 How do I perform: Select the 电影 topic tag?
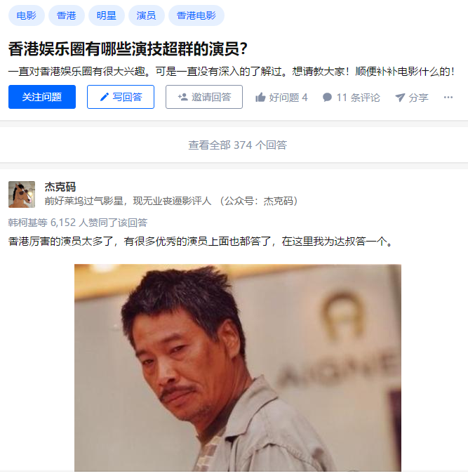27,15
